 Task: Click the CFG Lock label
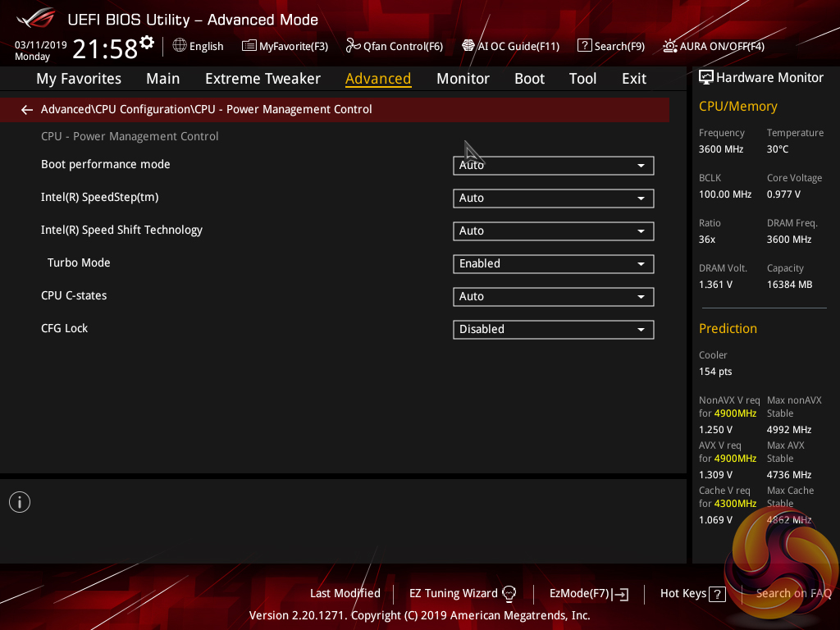[64, 328]
